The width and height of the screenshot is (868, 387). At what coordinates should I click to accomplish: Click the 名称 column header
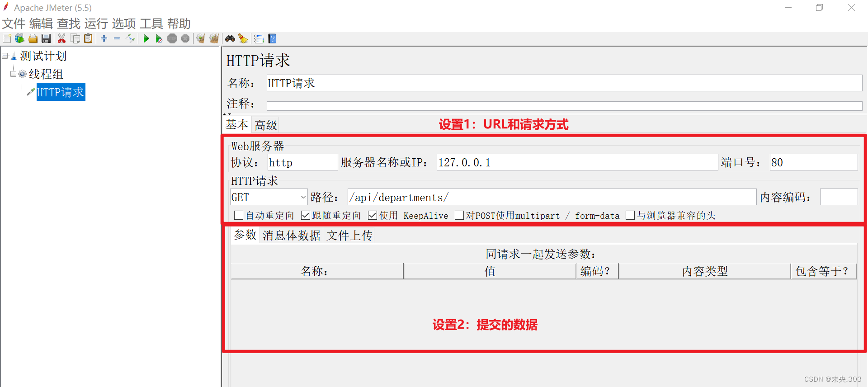click(317, 271)
